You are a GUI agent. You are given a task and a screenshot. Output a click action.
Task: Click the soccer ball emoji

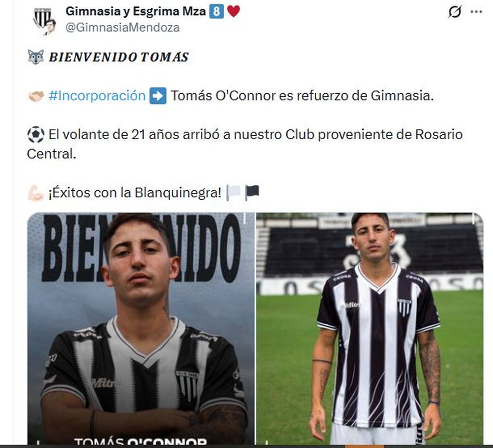pyautogui.click(x=36, y=134)
